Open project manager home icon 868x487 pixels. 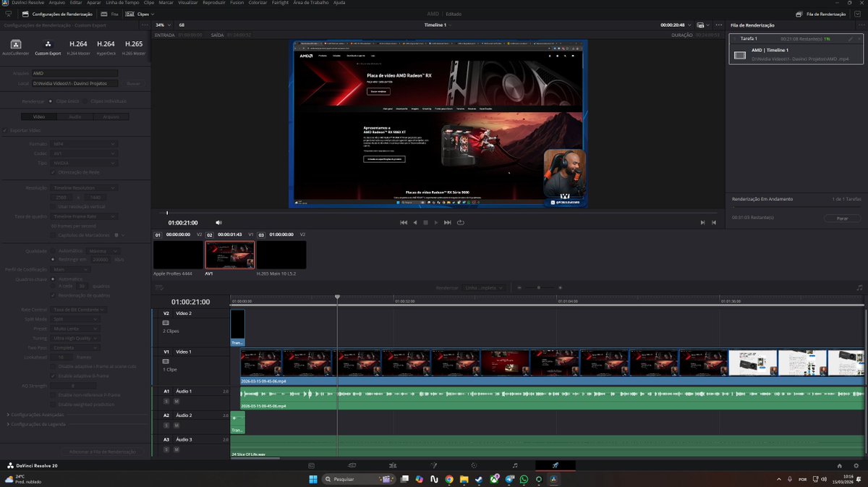coord(839,466)
